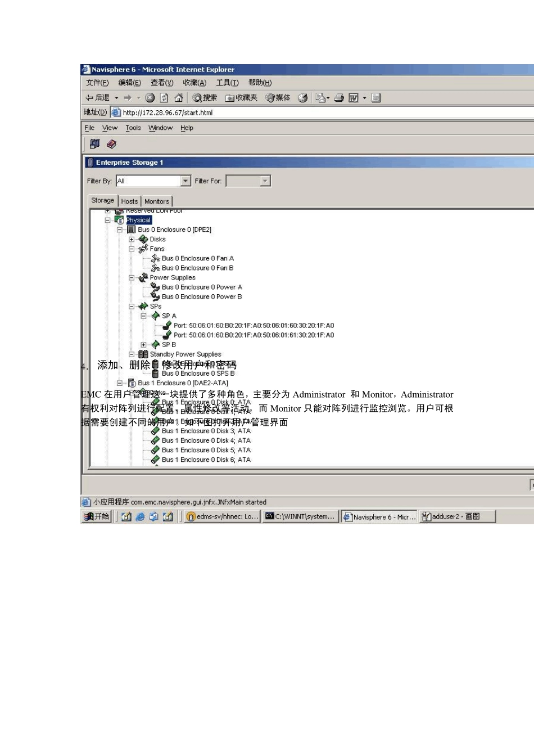
Task: Click the IE Mail icon
Action: pyautogui.click(x=320, y=98)
